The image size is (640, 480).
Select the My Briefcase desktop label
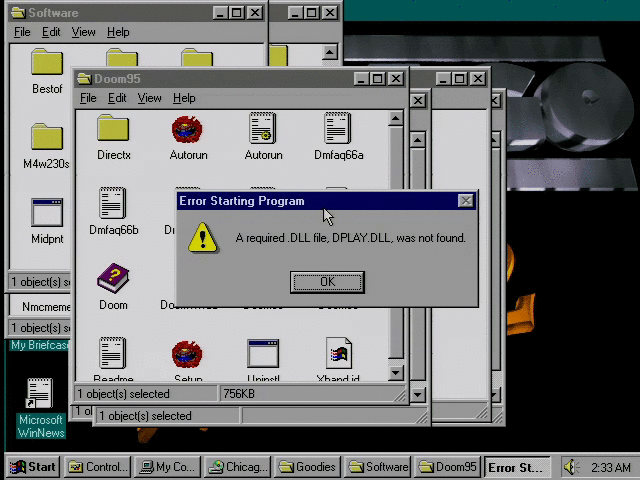pyautogui.click(x=40, y=345)
